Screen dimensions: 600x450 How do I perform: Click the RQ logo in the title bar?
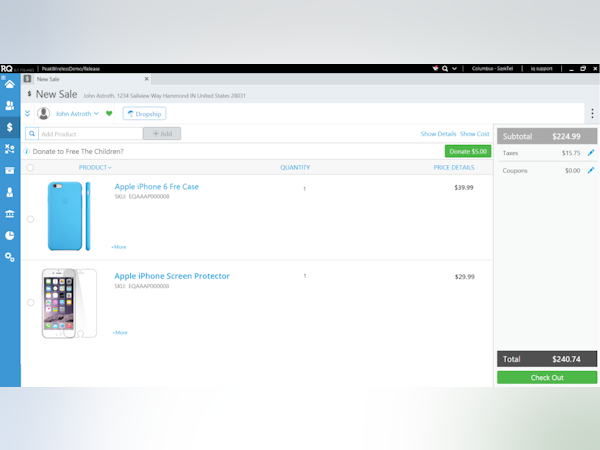coord(7,68)
